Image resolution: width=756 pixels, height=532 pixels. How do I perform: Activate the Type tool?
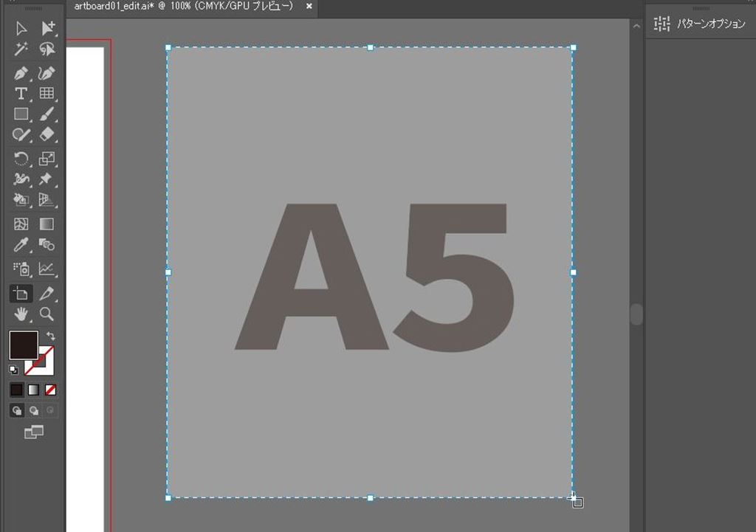[21, 94]
